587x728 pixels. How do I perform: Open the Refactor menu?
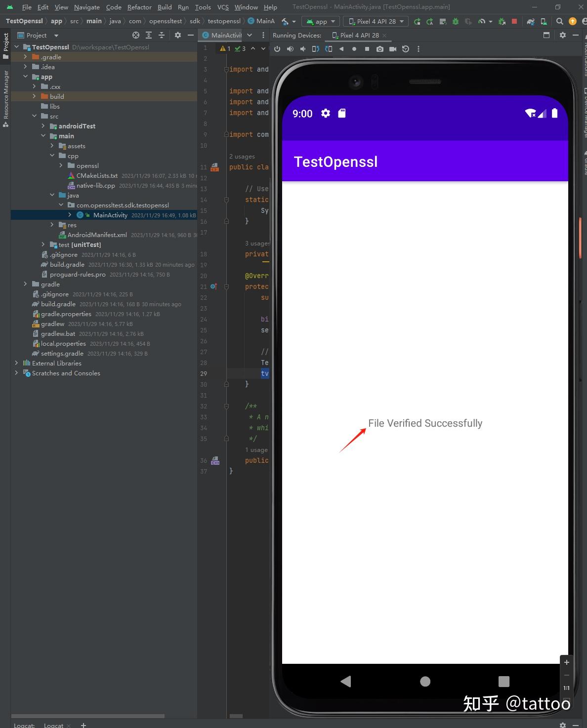tap(139, 7)
